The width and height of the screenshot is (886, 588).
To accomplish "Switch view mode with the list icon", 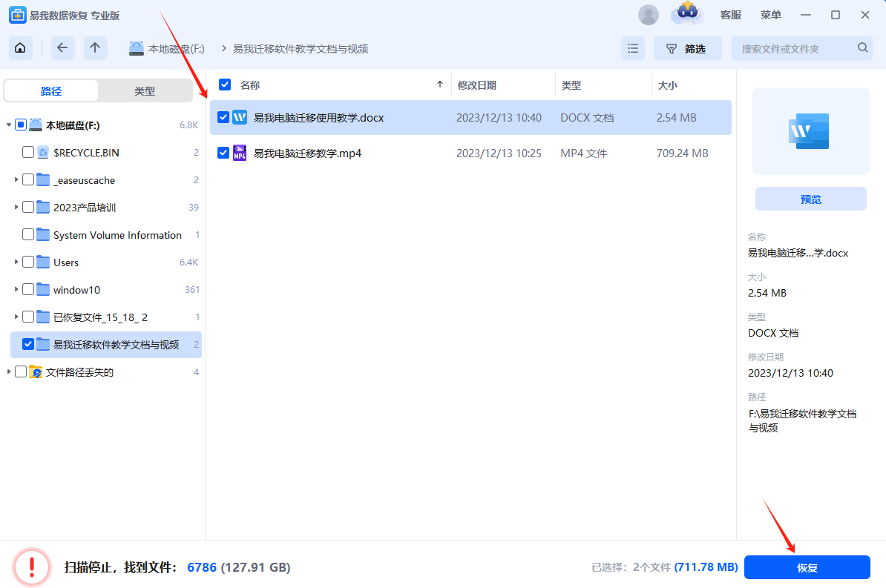I will coord(633,49).
